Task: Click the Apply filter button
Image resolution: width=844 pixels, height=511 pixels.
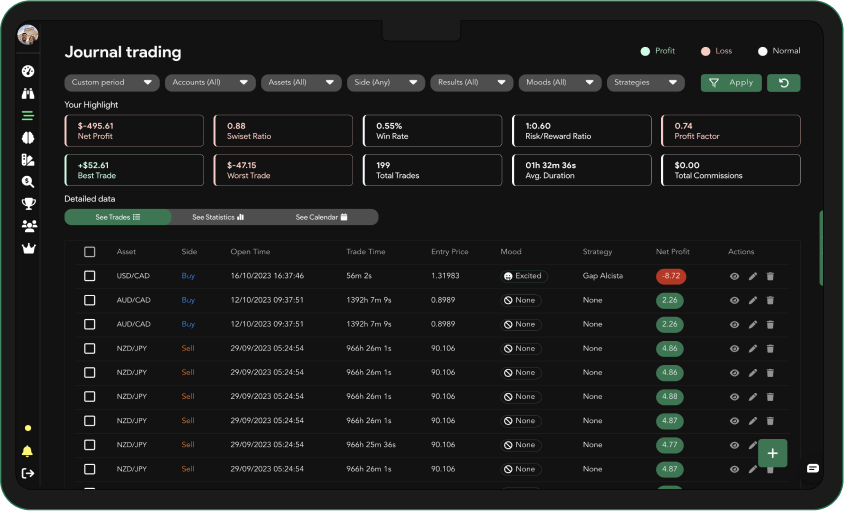Action: pos(731,83)
